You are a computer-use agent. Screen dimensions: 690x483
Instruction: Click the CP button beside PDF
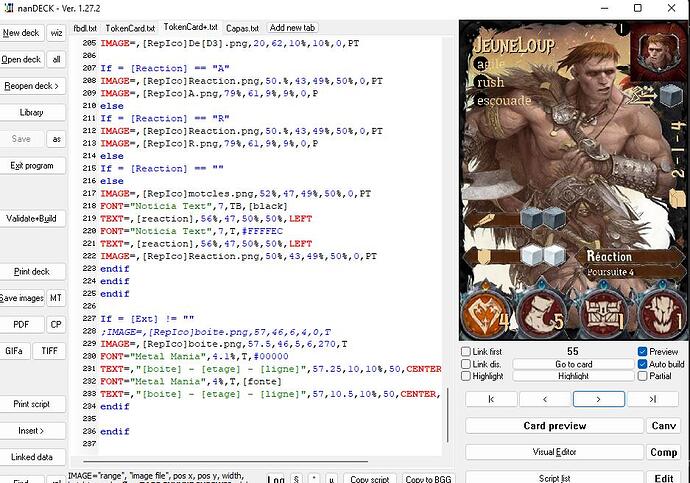click(x=56, y=325)
